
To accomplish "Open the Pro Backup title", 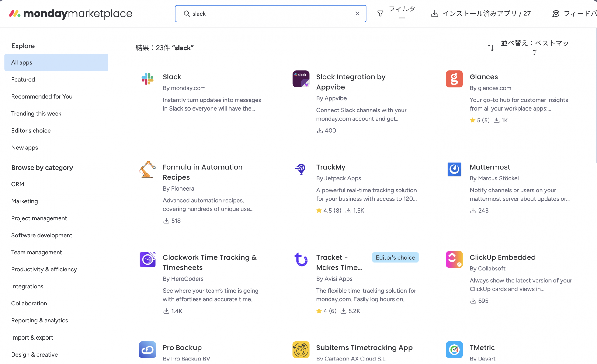I will tap(182, 347).
